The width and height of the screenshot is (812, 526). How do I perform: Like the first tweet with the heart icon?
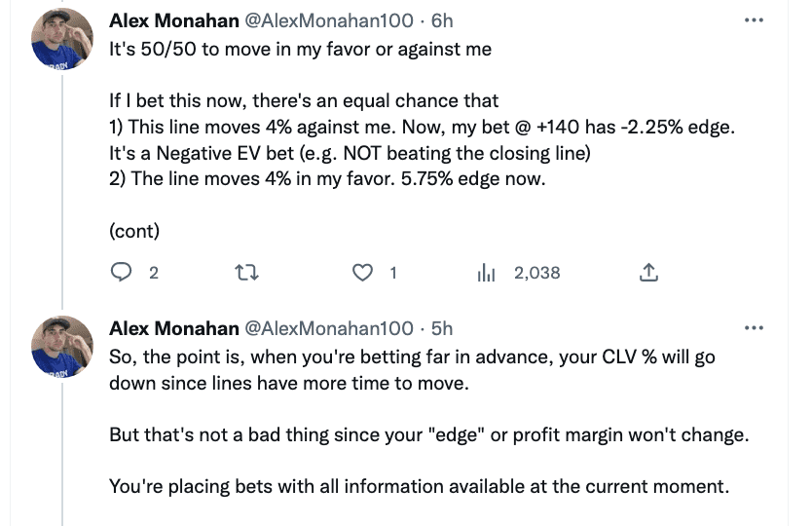pos(362,272)
